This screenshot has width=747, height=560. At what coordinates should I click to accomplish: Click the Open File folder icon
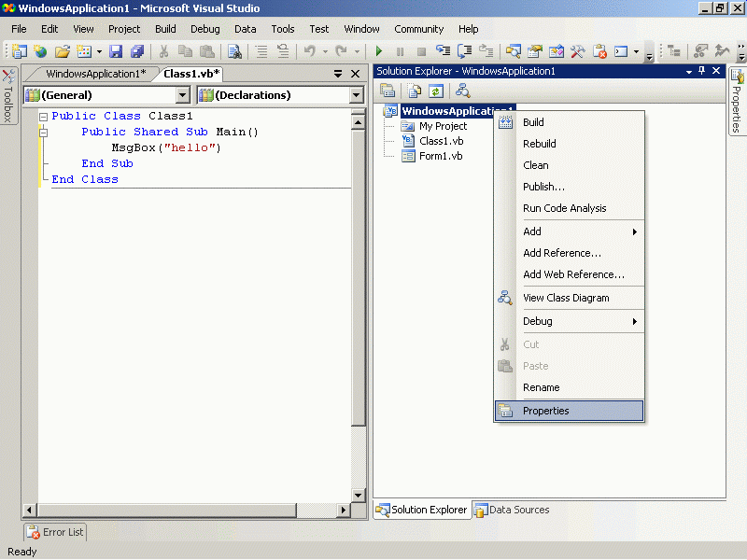[x=63, y=51]
